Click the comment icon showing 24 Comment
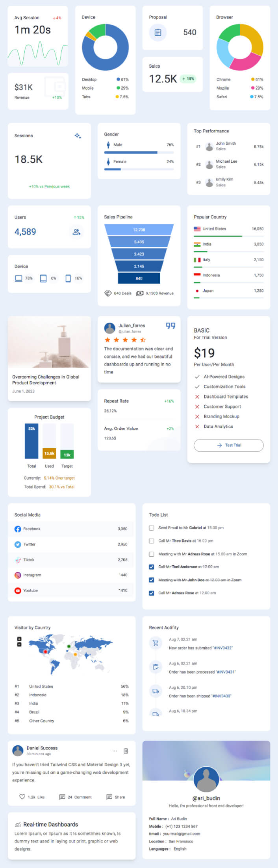Image resolution: width=278 pixels, height=868 pixels. point(62,797)
